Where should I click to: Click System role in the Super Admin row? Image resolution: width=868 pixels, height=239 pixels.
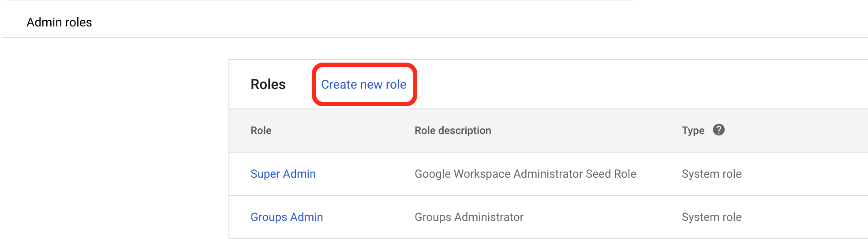(711, 174)
